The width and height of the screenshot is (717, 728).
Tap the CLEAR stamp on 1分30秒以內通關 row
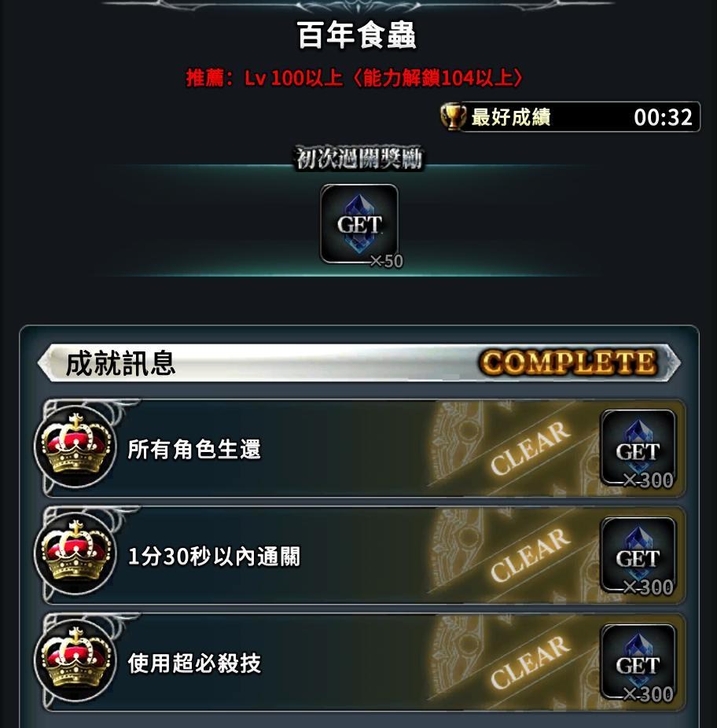(529, 555)
